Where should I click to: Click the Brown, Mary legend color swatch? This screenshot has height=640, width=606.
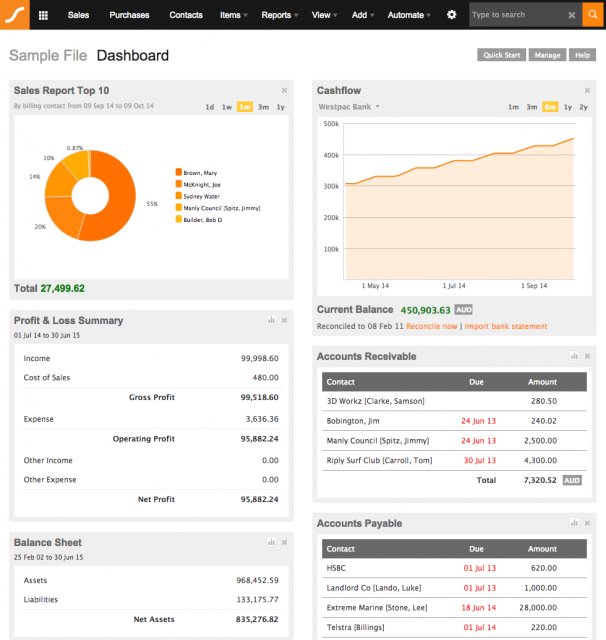(179, 172)
